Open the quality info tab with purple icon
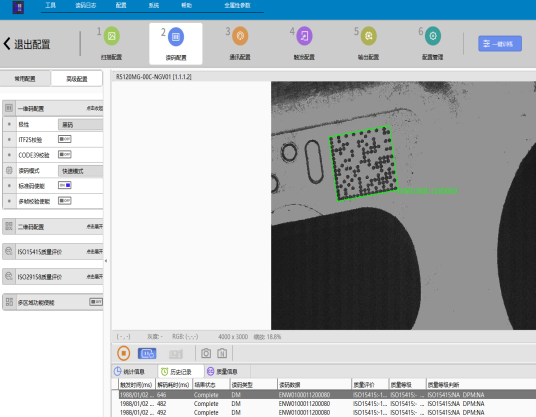The image size is (536, 417). (x=222, y=372)
